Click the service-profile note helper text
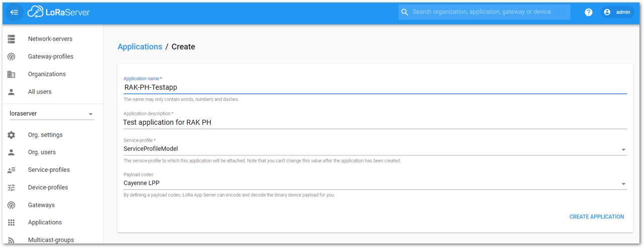 tap(262, 161)
